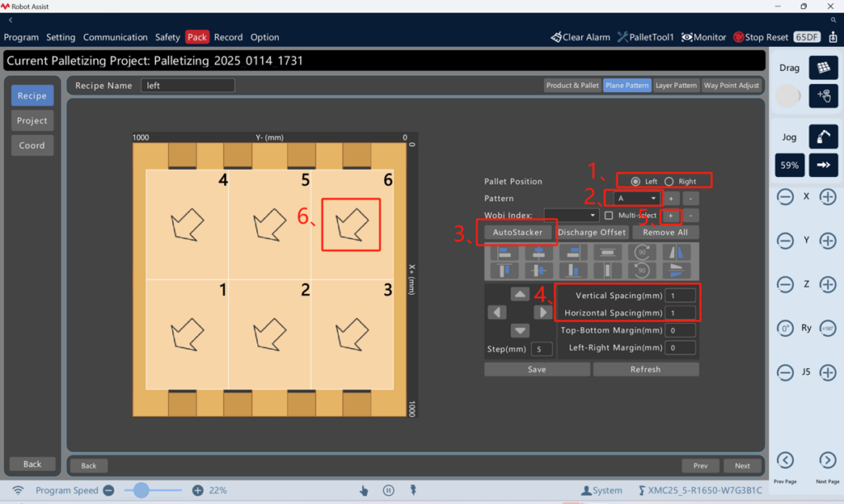844x504 pixels.
Task: Increase Program Speed with the plus icon
Action: tap(198, 491)
